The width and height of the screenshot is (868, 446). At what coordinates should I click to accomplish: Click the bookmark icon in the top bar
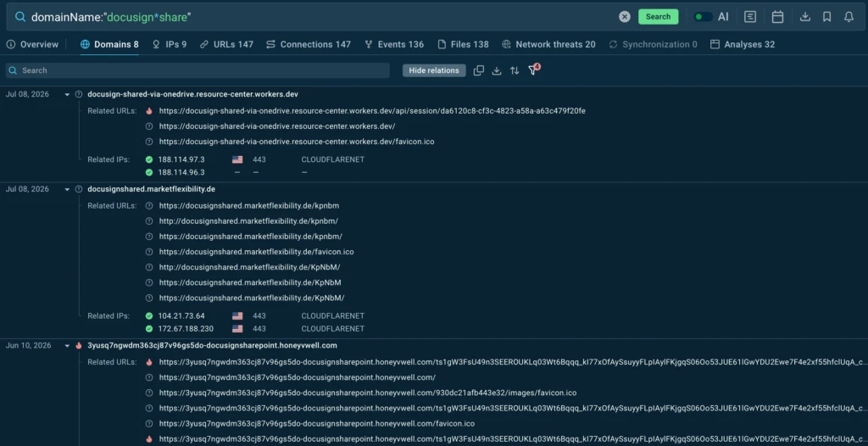click(827, 17)
